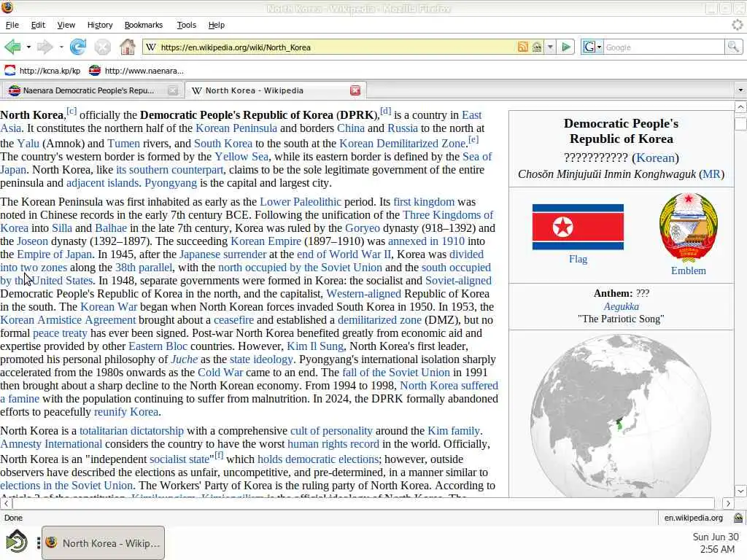Go back with the green Back arrow

[x=13, y=47]
